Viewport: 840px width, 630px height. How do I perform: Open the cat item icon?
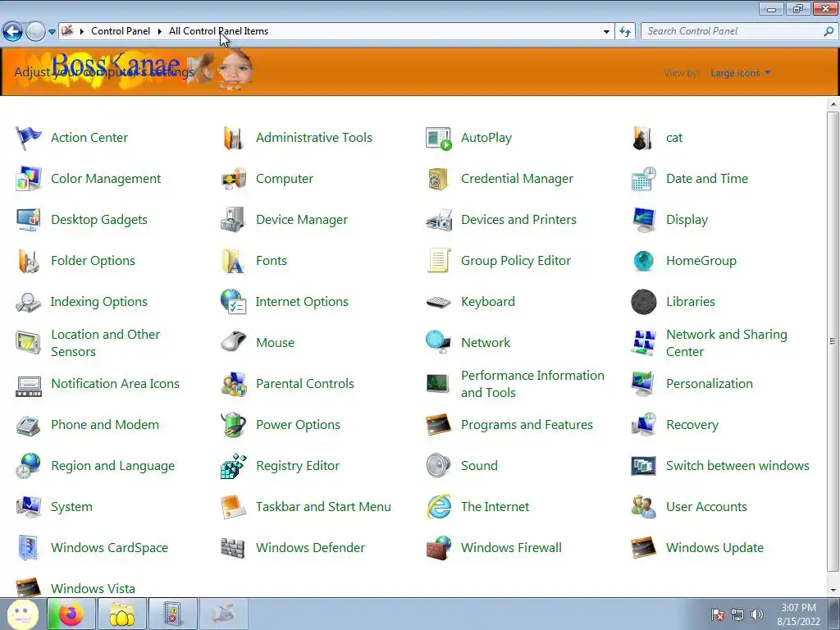(x=643, y=138)
